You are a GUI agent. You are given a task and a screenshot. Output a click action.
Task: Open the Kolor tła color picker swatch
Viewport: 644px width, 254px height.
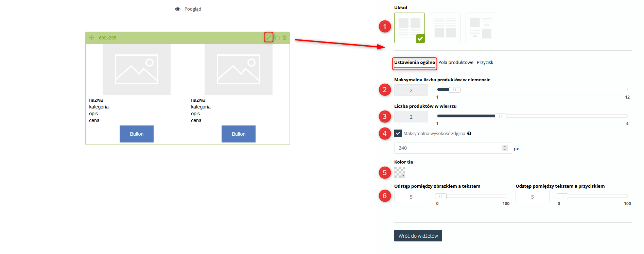[x=399, y=172]
